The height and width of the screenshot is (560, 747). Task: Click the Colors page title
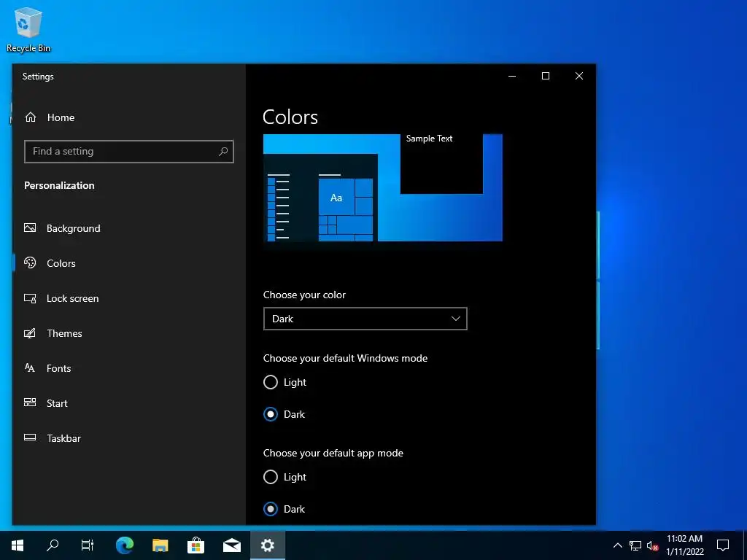click(290, 117)
